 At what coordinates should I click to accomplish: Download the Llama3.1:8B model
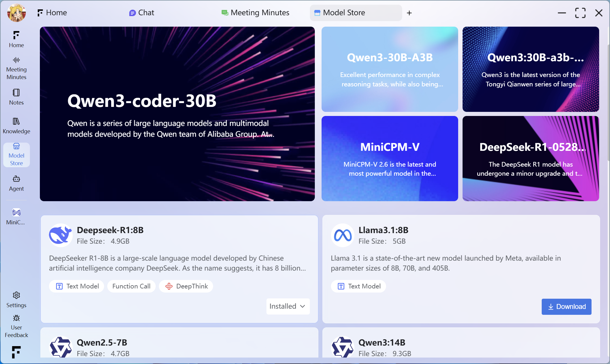(x=566, y=307)
